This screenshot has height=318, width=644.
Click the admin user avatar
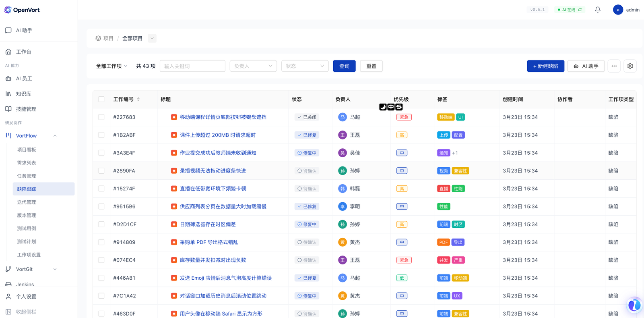click(x=618, y=10)
